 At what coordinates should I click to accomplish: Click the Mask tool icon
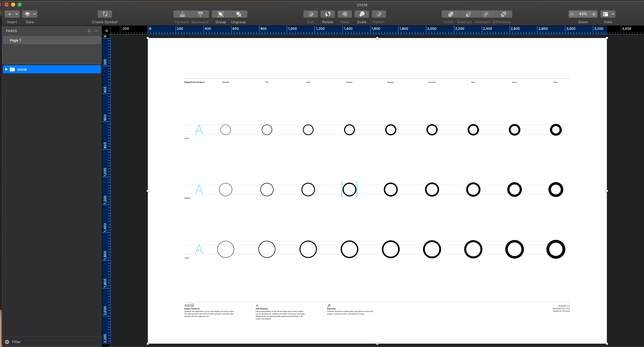tap(345, 14)
